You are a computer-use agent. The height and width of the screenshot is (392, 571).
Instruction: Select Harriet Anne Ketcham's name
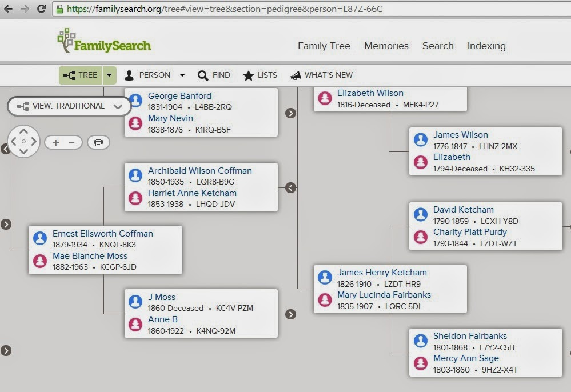point(192,193)
